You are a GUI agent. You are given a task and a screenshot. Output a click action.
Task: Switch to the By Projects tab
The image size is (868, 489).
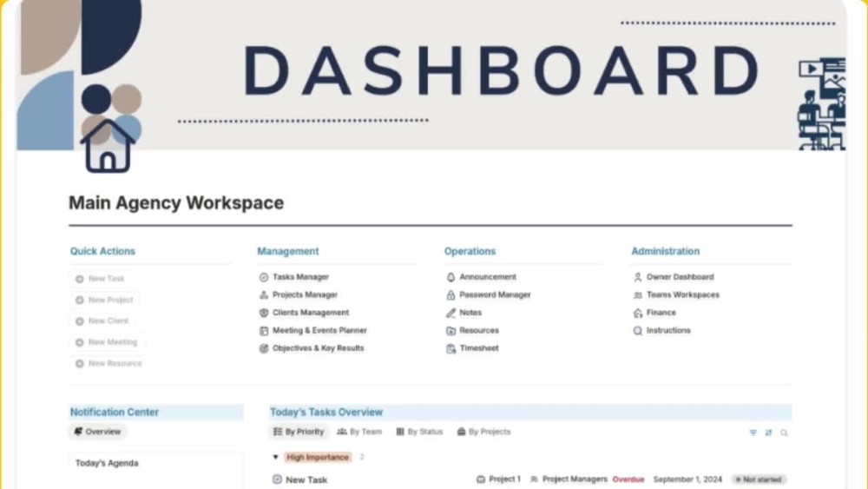[483, 432]
